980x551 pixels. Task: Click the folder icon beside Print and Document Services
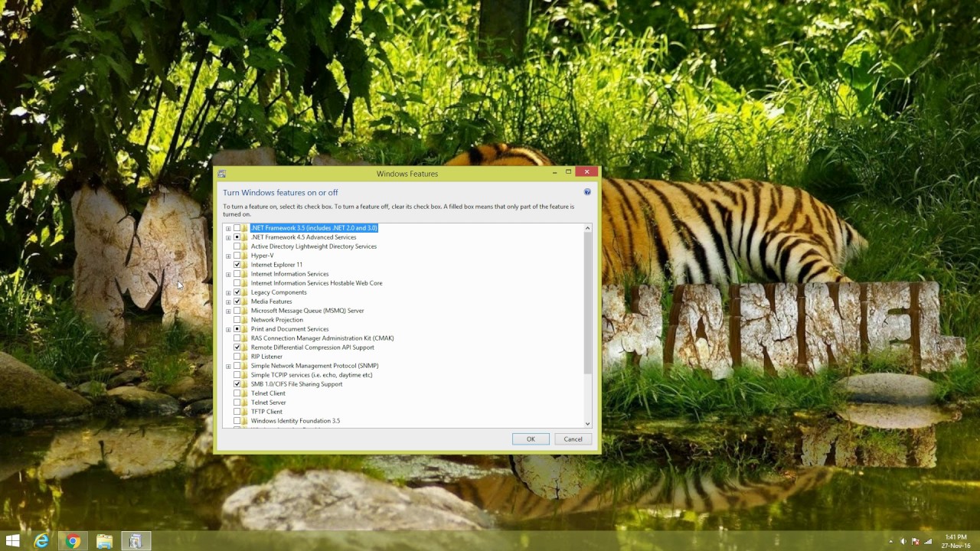(x=244, y=329)
